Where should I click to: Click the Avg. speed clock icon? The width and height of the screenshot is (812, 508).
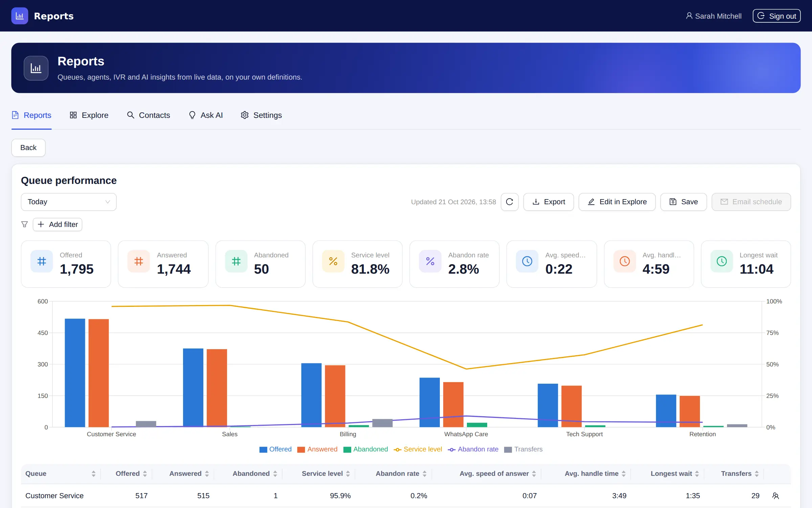[x=527, y=261]
